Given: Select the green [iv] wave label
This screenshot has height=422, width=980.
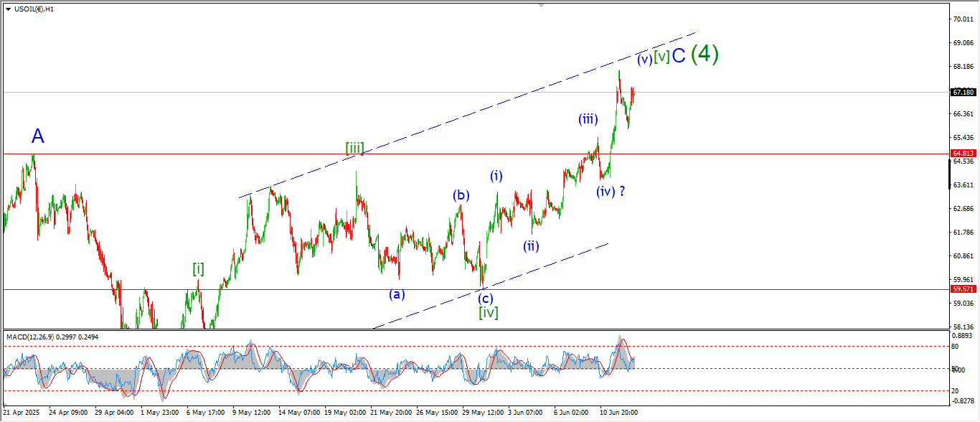Looking at the screenshot, I should point(489,312).
